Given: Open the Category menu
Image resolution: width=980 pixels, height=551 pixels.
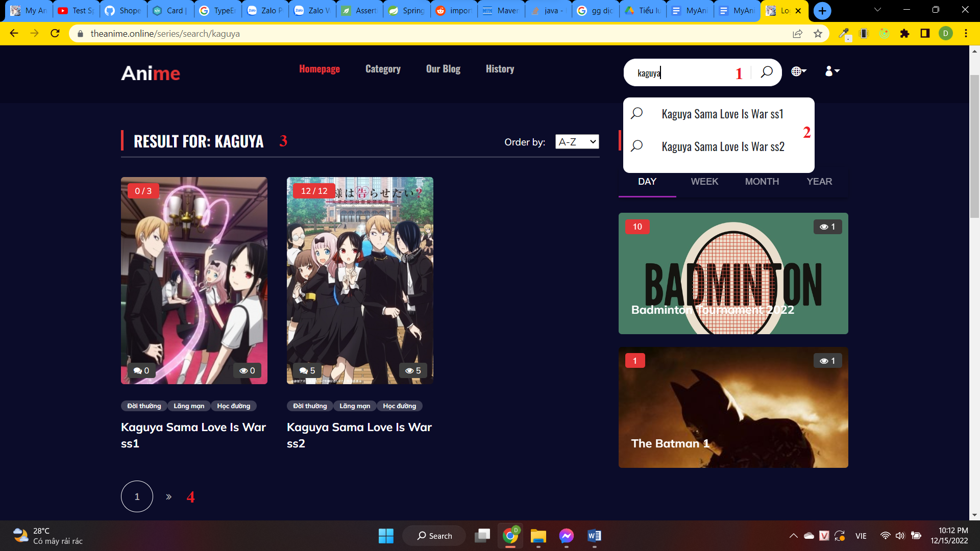Looking at the screenshot, I should click(383, 69).
